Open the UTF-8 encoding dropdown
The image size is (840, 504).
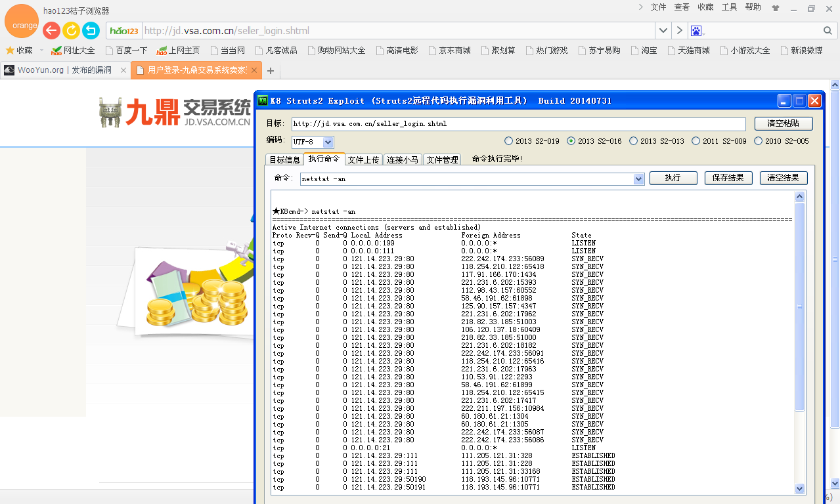pos(328,142)
